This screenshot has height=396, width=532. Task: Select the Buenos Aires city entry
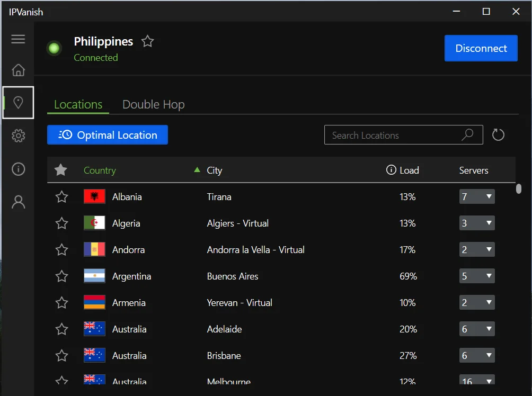coord(233,276)
